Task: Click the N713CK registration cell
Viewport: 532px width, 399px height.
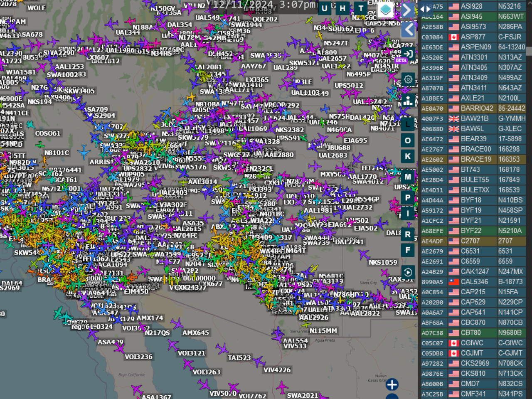Action: pos(510,374)
